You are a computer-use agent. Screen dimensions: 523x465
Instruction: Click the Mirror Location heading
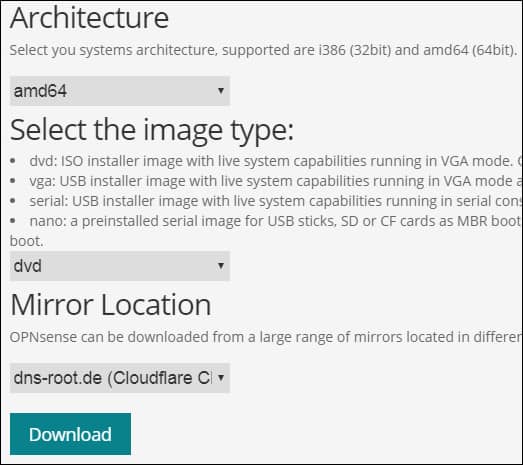[x=110, y=305]
